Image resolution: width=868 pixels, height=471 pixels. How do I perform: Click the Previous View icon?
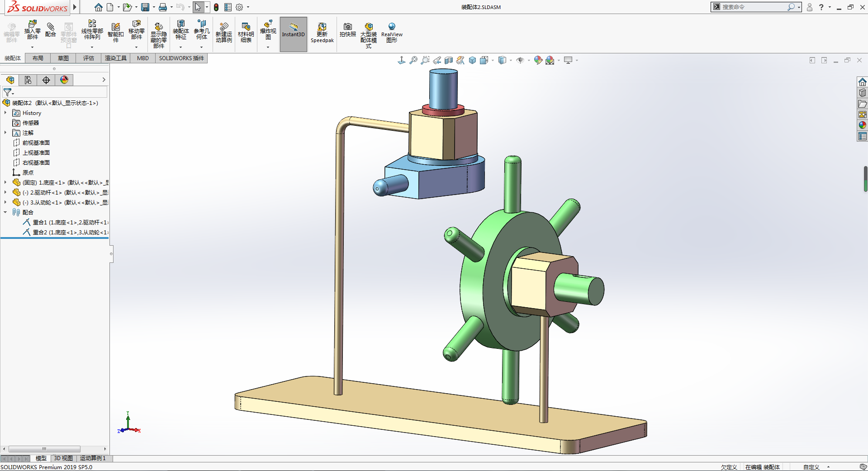pyautogui.click(x=437, y=60)
